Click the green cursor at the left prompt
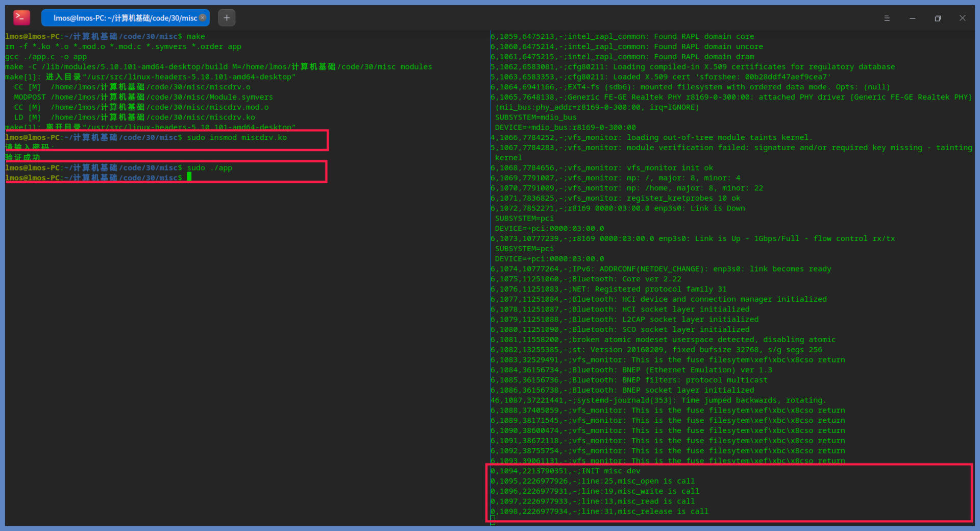The height and width of the screenshot is (531, 980). (189, 177)
